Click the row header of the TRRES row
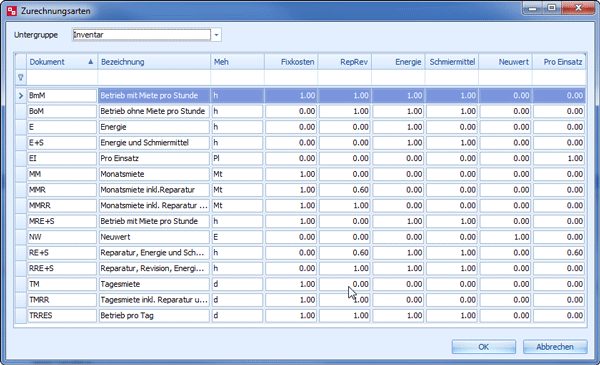The image size is (600, 365). tap(21, 315)
